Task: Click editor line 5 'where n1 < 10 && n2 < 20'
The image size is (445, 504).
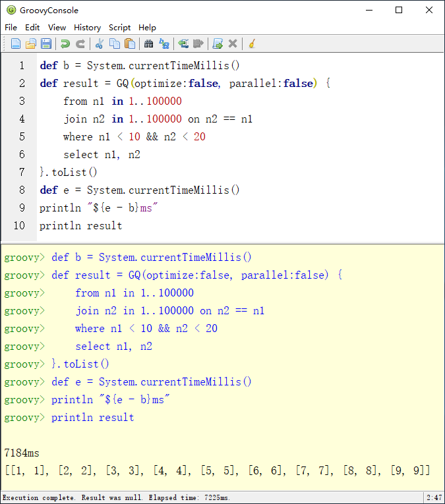Action: 134,136
